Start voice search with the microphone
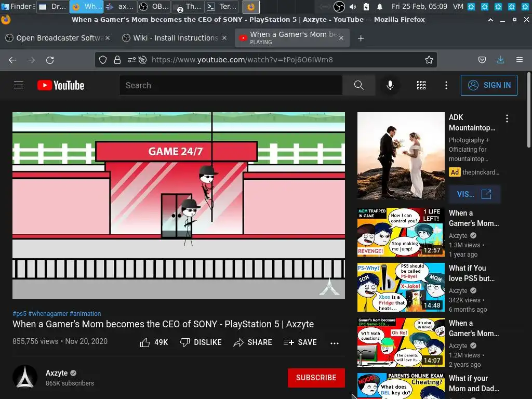Screen dimensions: 532x399 click(390, 85)
